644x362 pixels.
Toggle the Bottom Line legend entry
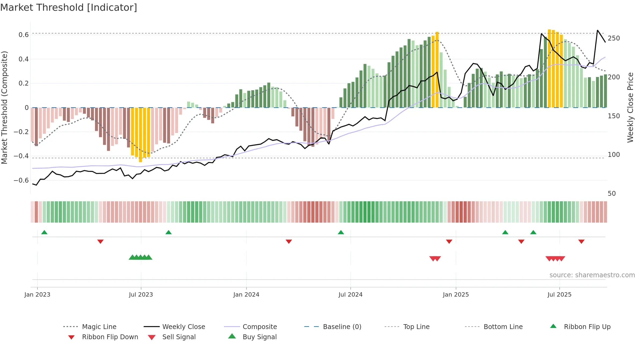[494, 327]
